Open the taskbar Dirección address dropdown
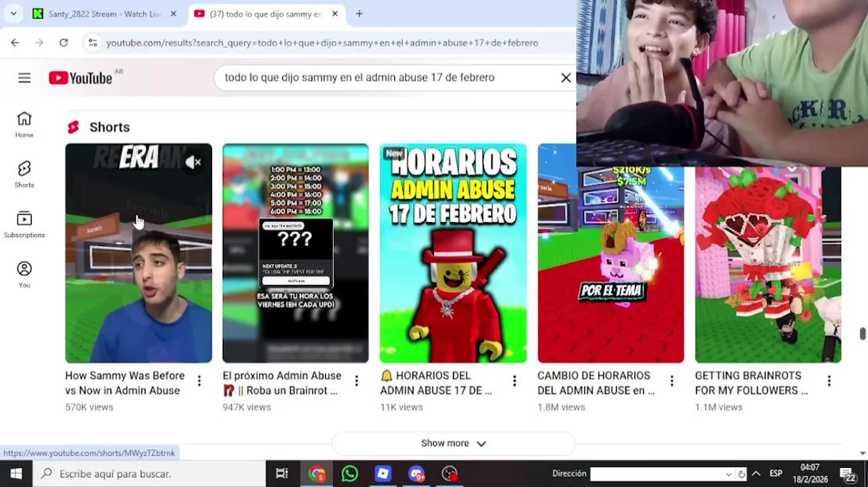The height and width of the screenshot is (487, 868). [728, 474]
